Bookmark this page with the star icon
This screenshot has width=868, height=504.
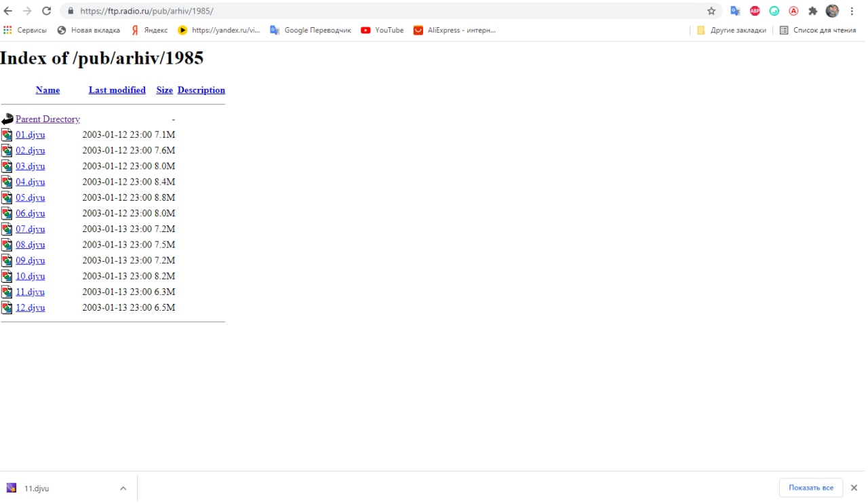(711, 11)
